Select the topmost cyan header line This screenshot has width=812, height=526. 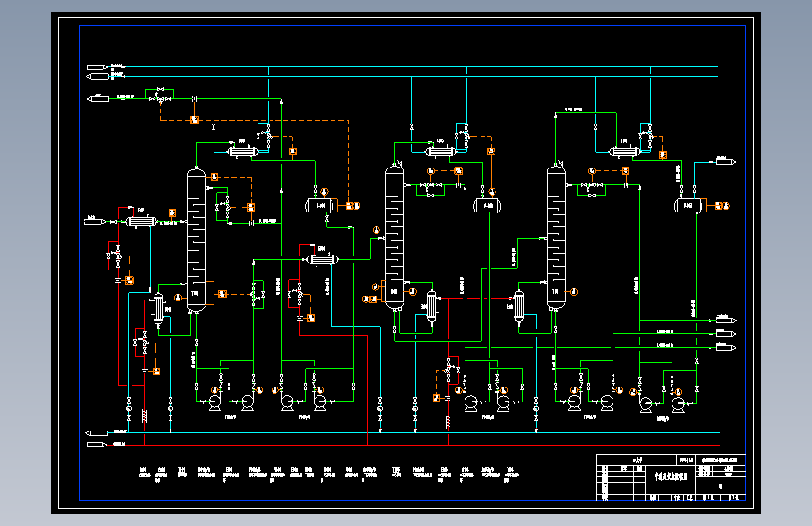coord(414,67)
